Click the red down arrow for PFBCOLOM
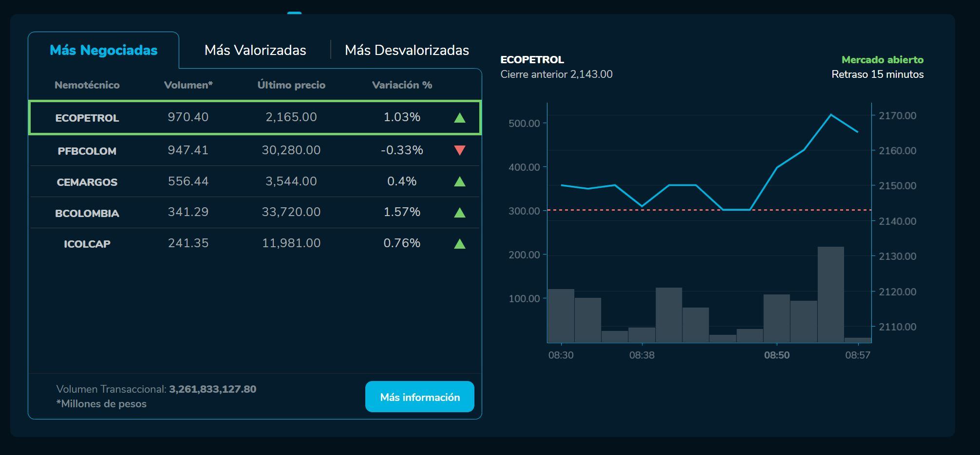The image size is (980, 455). point(459,150)
